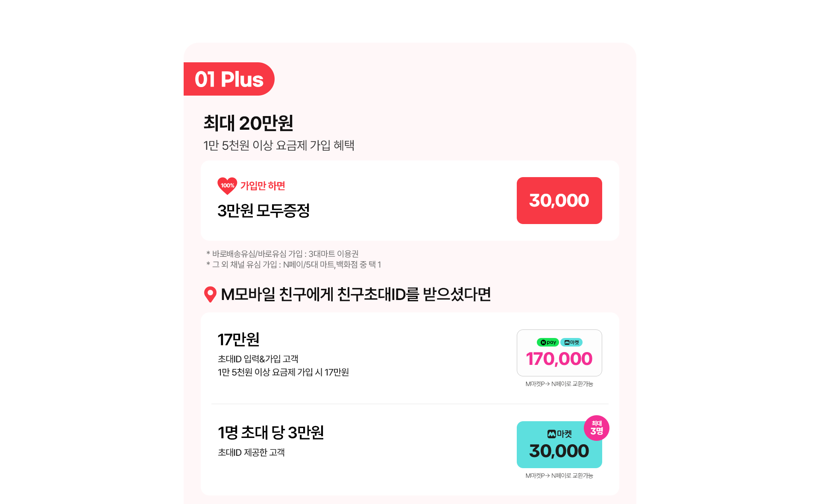Click the 1명 초대 당 3만원 heading

[271, 432]
